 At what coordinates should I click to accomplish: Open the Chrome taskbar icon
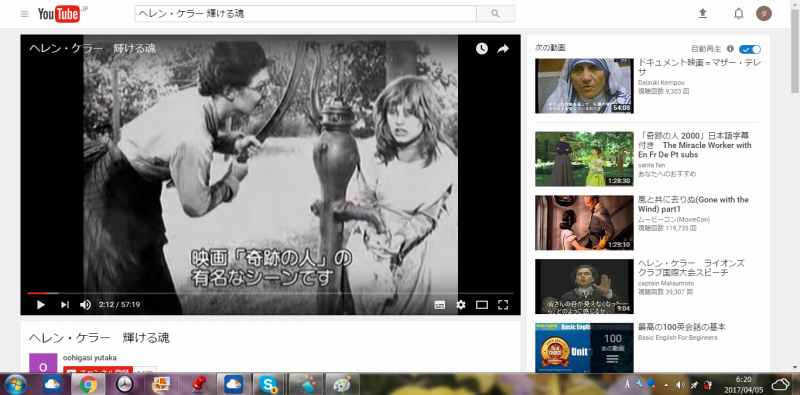pyautogui.click(x=88, y=384)
